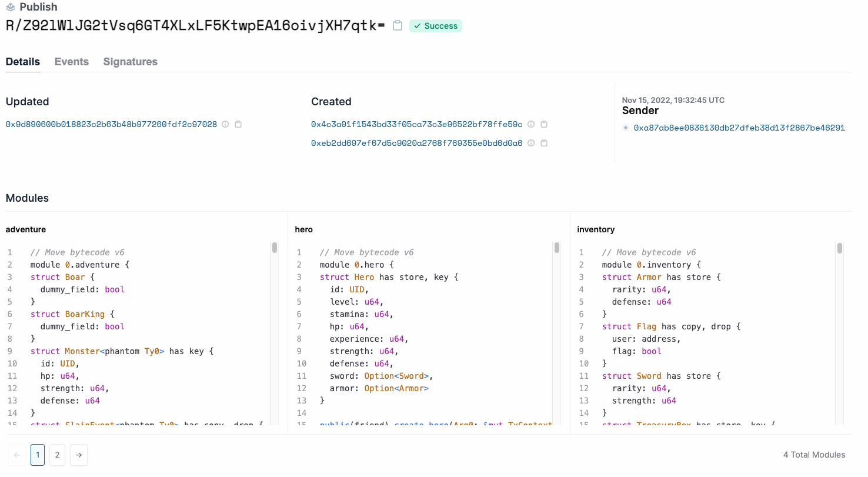Open Updated object link 0x9d890600b018
This screenshot has width=868, height=477.
click(x=111, y=125)
